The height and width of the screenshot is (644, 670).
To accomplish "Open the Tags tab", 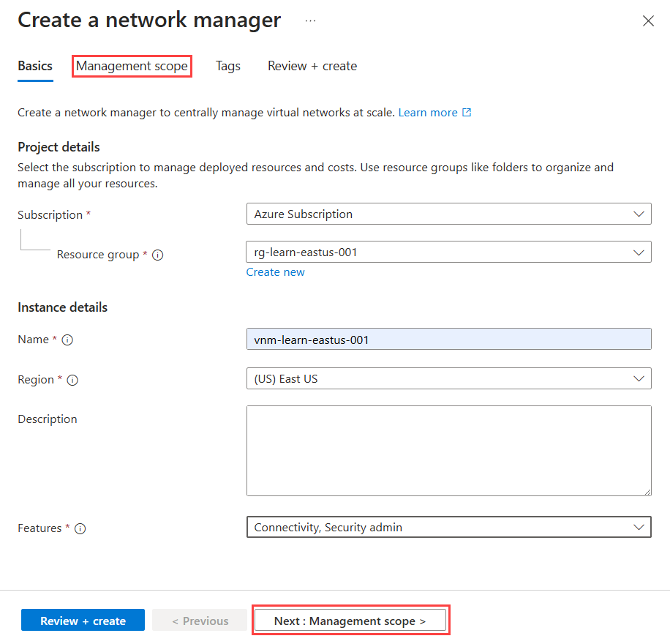I will pyautogui.click(x=227, y=66).
